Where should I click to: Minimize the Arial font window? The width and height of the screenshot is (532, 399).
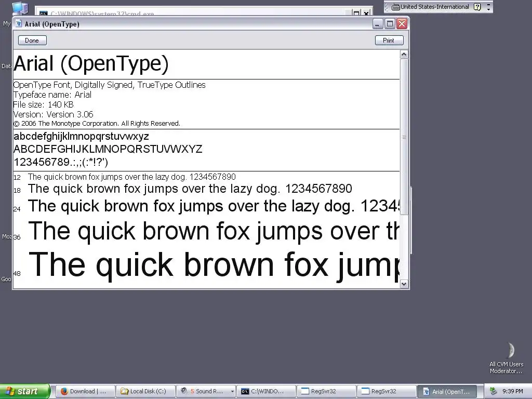(x=378, y=24)
